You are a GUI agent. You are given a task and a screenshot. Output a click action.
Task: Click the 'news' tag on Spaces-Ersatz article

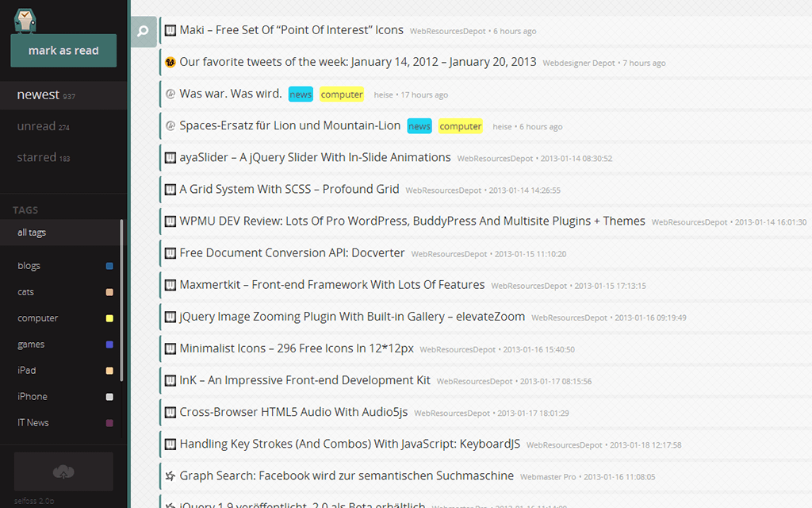click(x=419, y=126)
